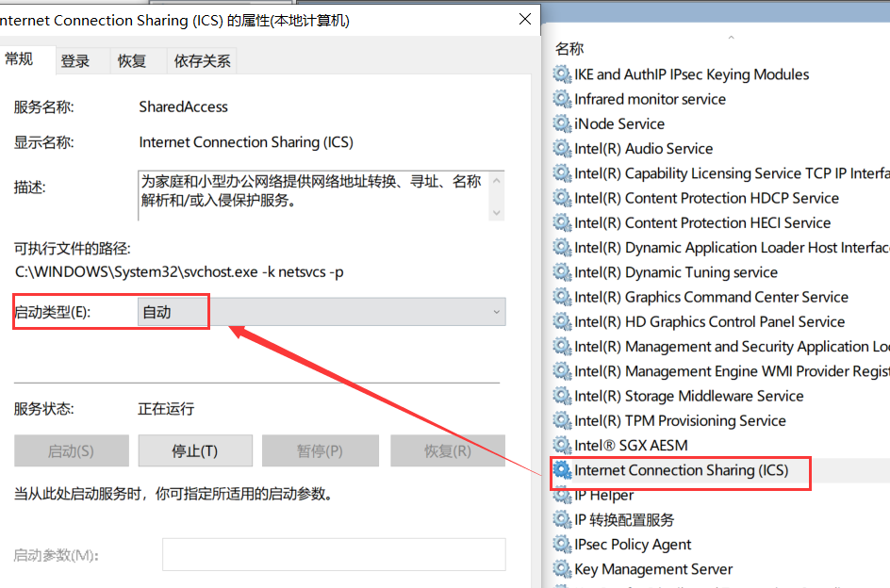Screen dimensions: 890x588
Task: Click gear icon of Intel(R) Content Protection HDCP Service
Action: [562, 198]
